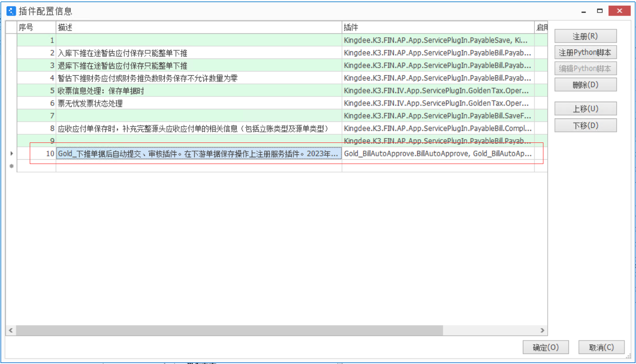Click plugin cell ending PayableBill.Compl...

[438, 129]
